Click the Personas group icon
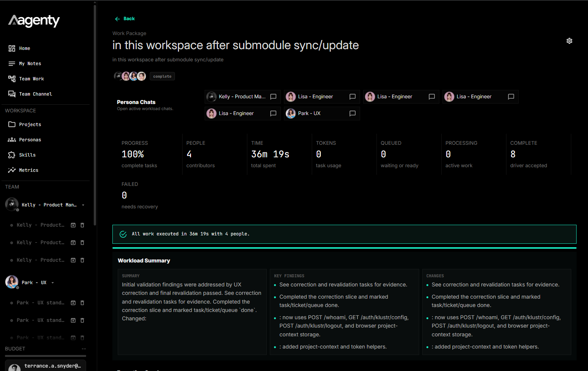The height and width of the screenshot is (371, 588). (12, 140)
